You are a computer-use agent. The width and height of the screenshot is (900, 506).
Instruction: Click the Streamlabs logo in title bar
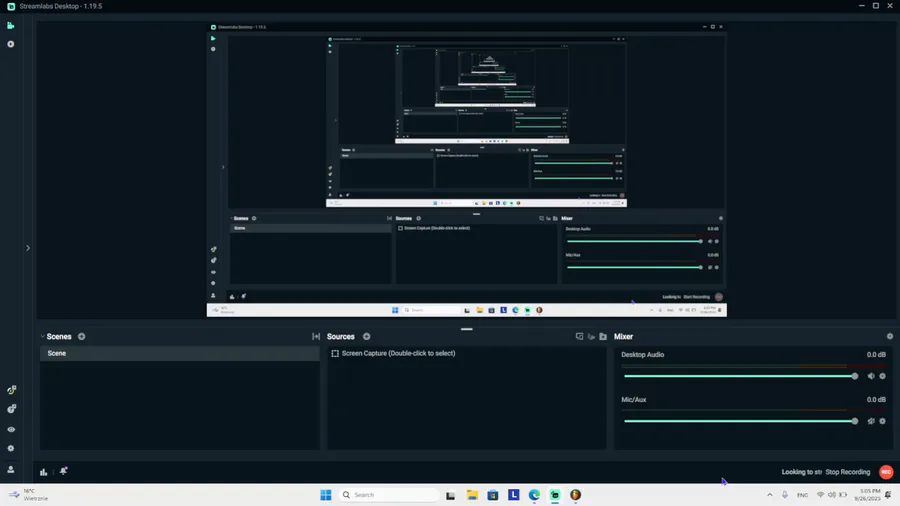(11, 6)
